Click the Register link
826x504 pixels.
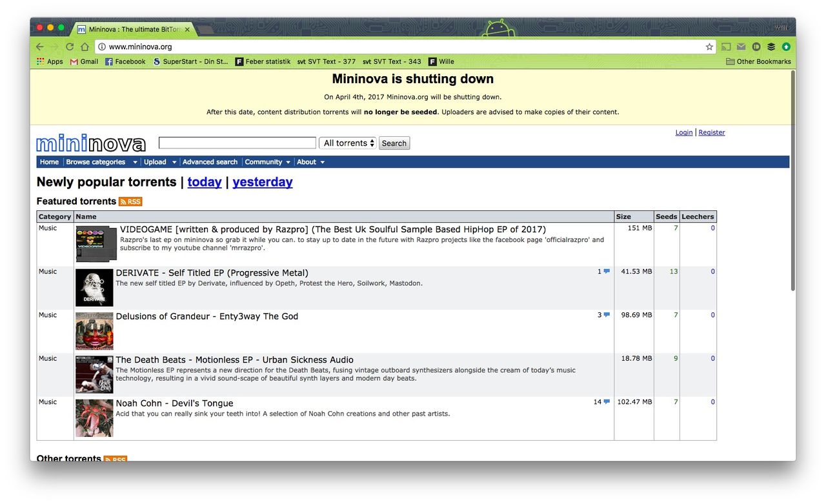(712, 132)
